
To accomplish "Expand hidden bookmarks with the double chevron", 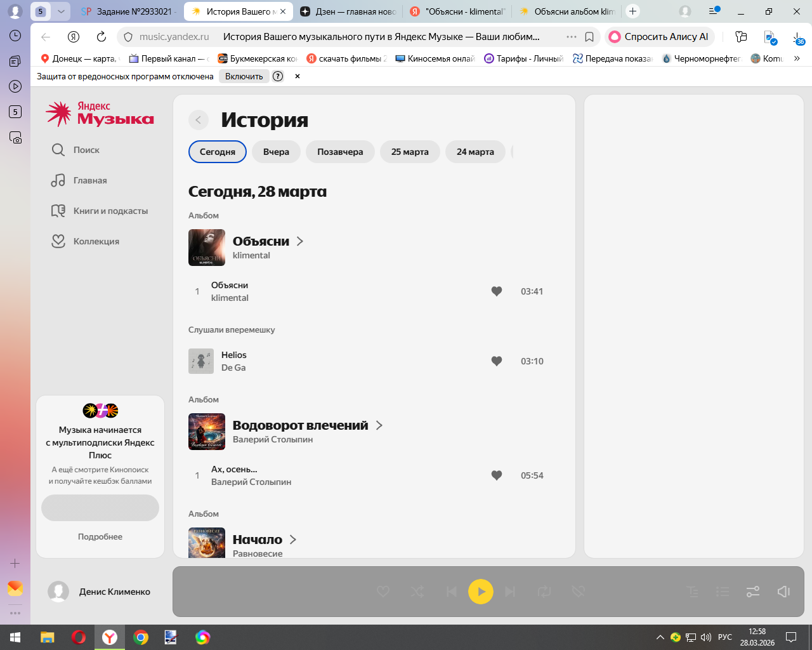I will coord(797,58).
